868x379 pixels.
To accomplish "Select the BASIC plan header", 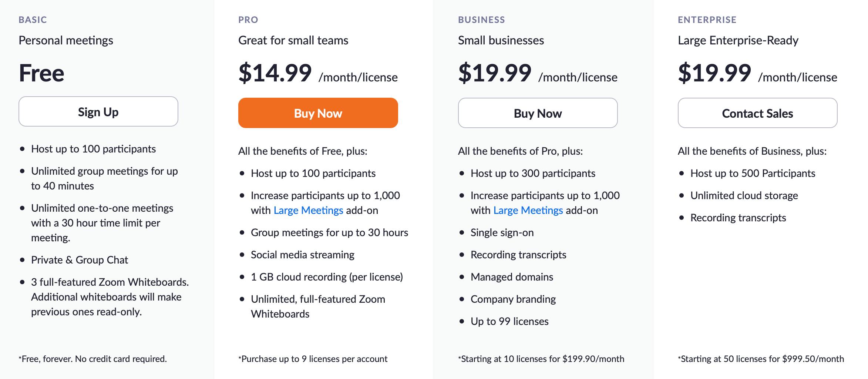I will pos(33,20).
